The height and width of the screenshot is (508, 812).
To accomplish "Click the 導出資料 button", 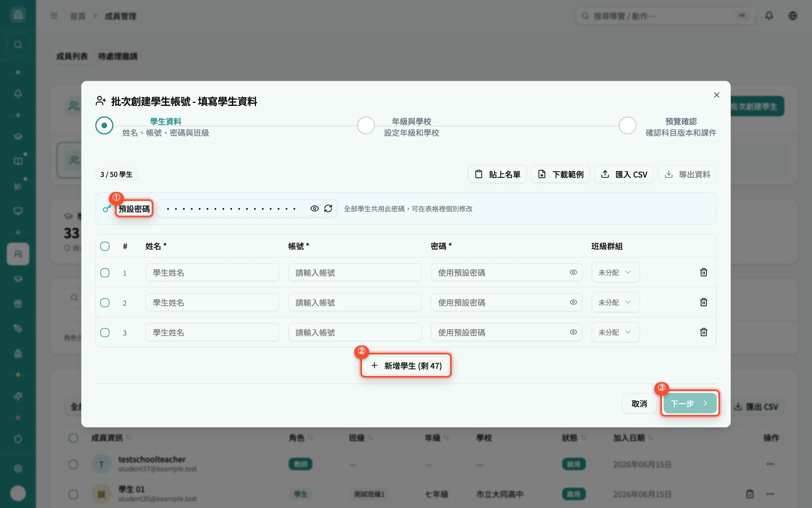I will point(687,174).
